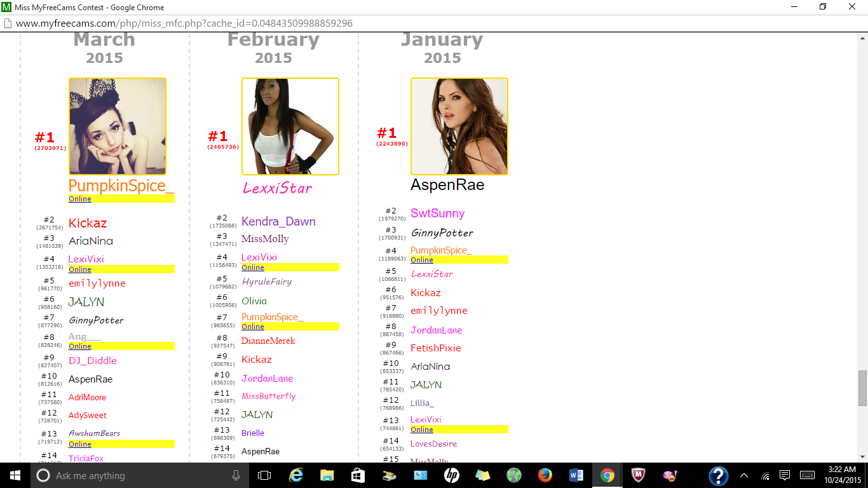Click the Cortana microphone icon
Image resolution: width=868 pixels, height=488 pixels.
coord(236,475)
